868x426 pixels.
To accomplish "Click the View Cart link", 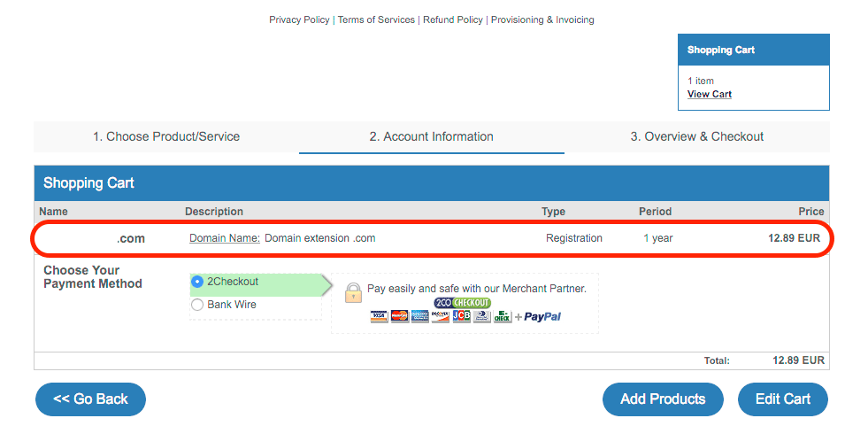I will pyautogui.click(x=710, y=94).
